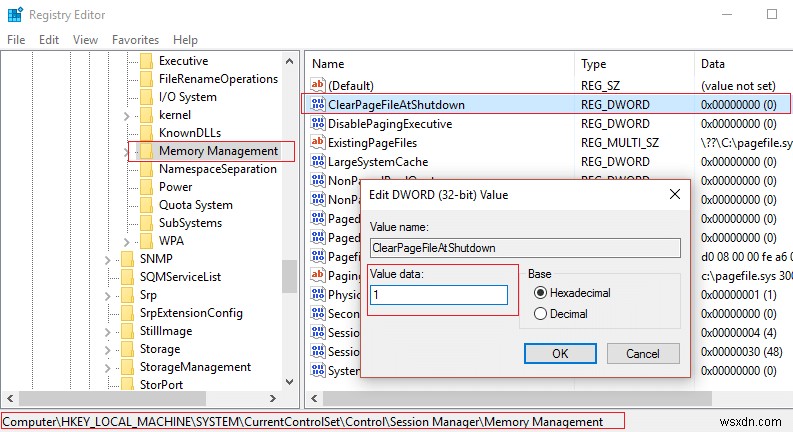Select the KnownDLLs folder icon
793x432 pixels.
(x=146, y=133)
